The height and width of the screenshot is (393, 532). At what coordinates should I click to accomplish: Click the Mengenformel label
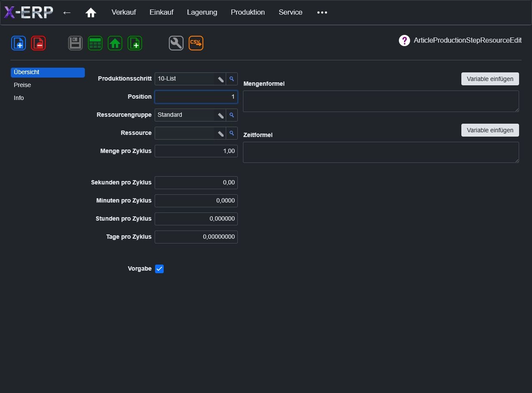point(264,84)
